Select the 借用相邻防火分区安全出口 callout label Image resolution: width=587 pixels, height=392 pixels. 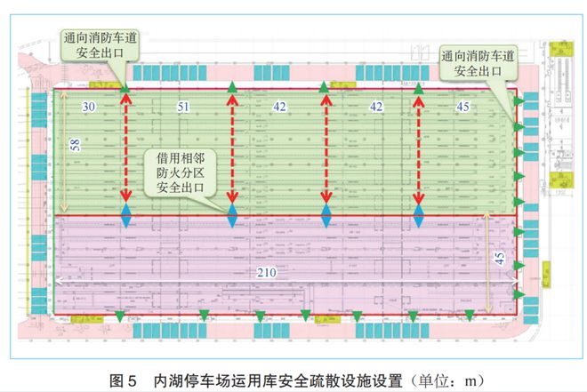coord(181,172)
